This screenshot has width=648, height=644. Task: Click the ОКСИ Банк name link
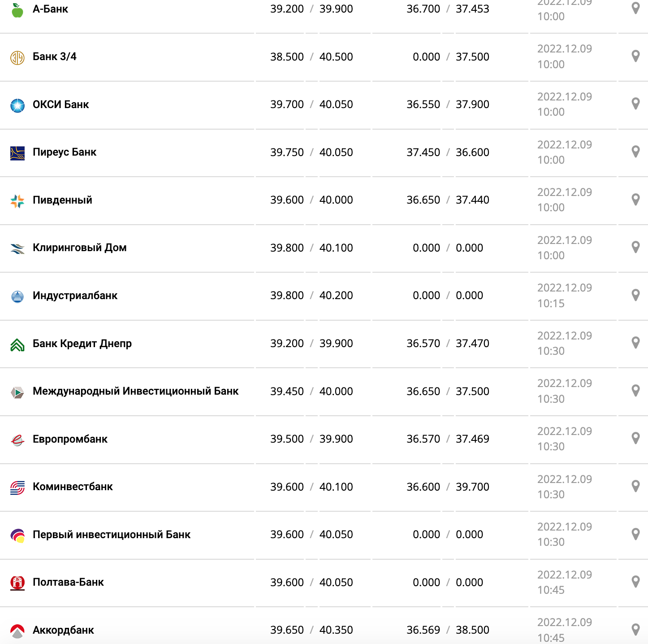pyautogui.click(x=60, y=104)
